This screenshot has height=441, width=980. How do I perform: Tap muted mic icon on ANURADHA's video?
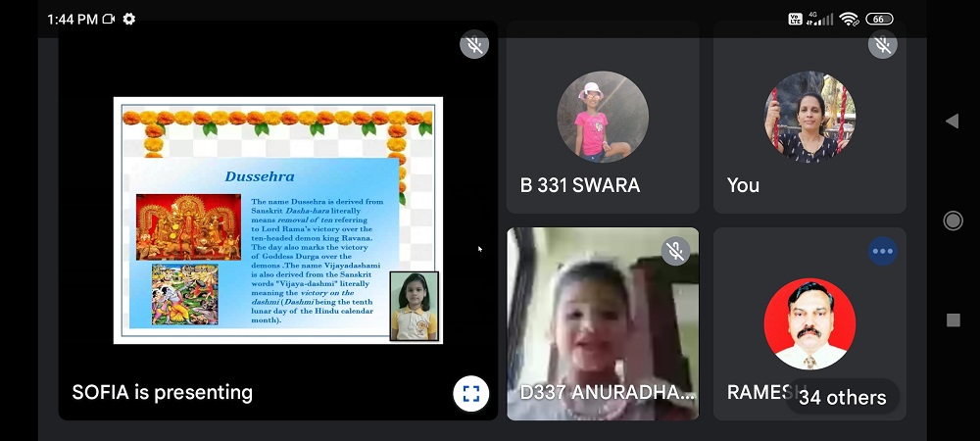pyautogui.click(x=675, y=251)
